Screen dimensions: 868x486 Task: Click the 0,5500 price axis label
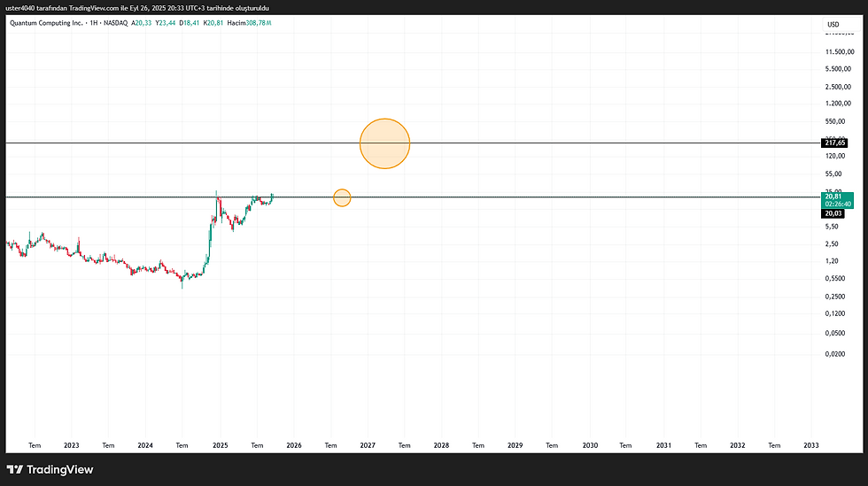[834, 279]
